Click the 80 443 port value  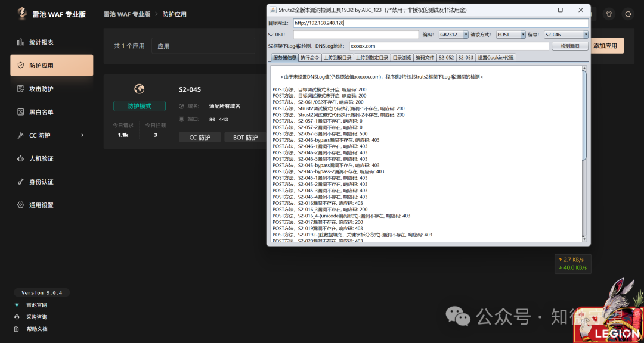tap(218, 119)
